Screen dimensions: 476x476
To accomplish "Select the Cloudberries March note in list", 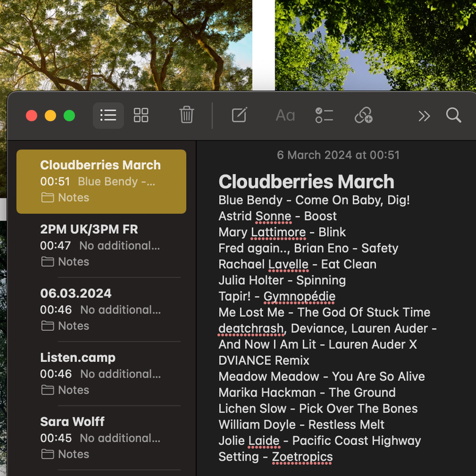I will (101, 181).
